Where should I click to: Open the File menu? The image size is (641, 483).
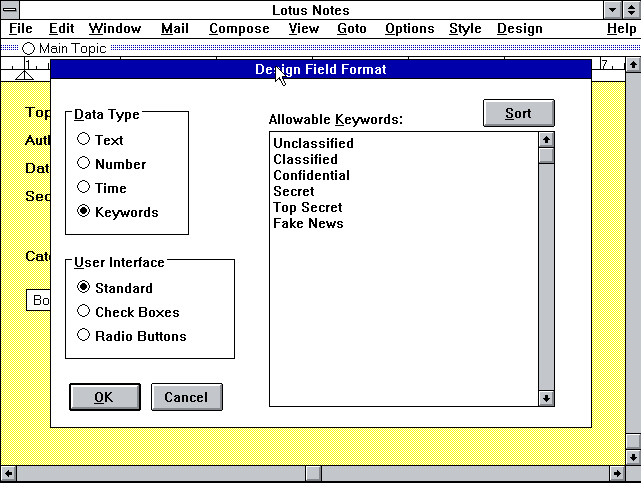coord(20,29)
